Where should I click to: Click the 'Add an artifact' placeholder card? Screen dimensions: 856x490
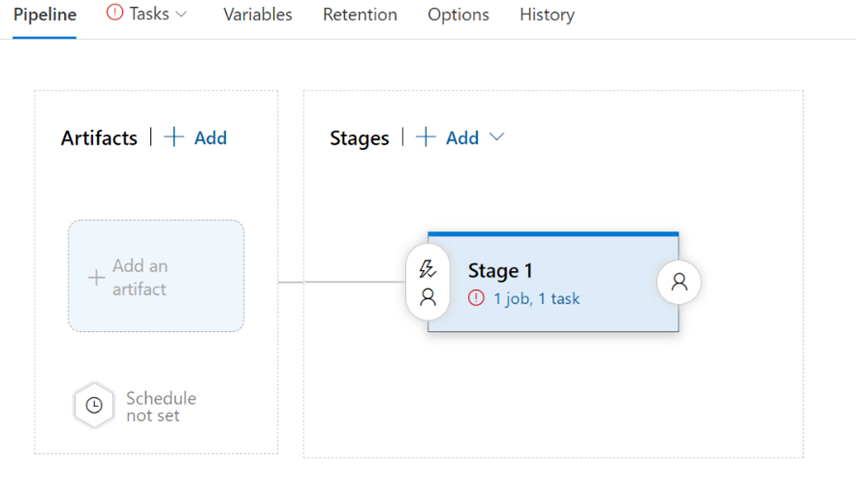pos(156,276)
